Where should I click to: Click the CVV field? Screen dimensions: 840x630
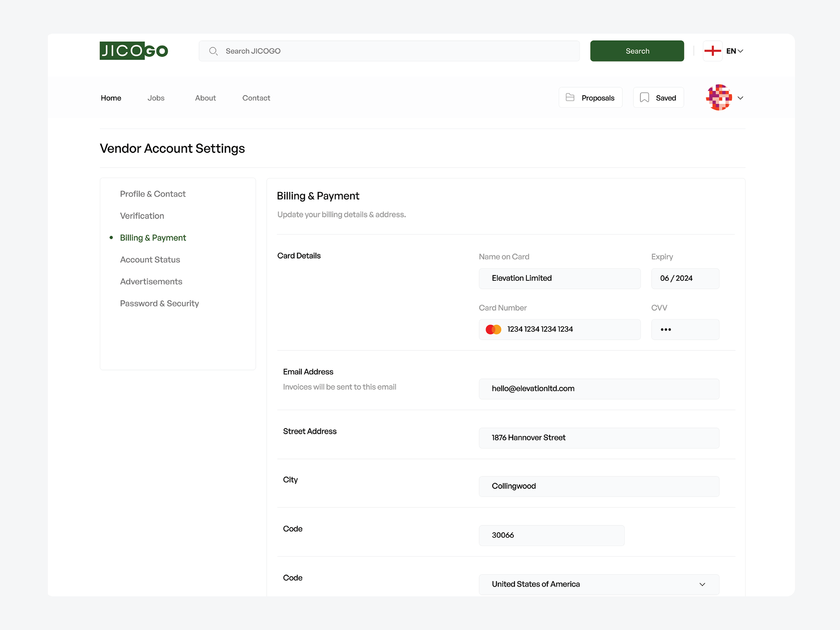(x=685, y=329)
